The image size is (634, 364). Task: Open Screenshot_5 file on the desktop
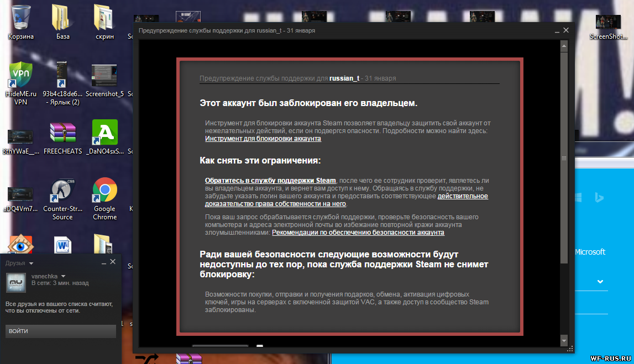pyautogui.click(x=104, y=75)
